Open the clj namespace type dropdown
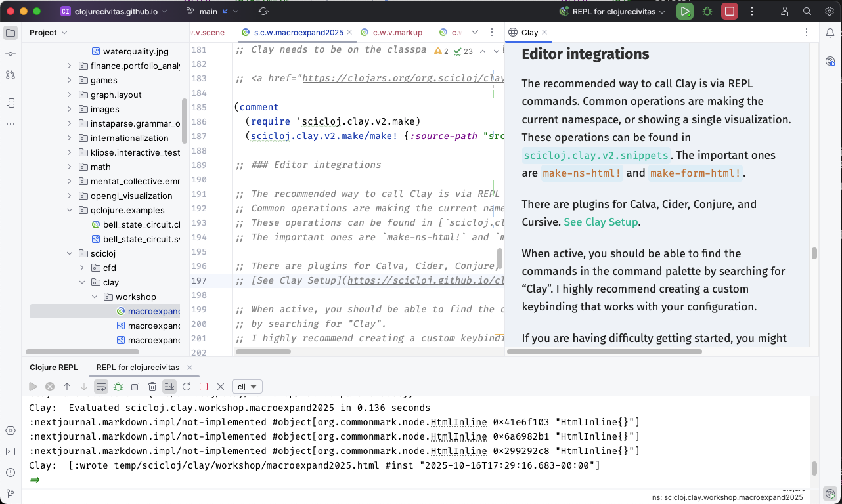The image size is (842, 504). point(247,387)
